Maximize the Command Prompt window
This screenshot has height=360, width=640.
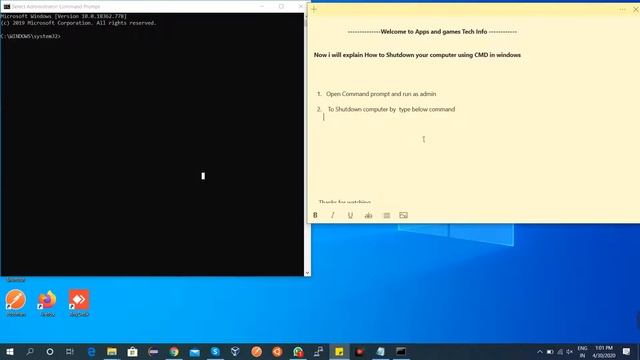point(281,7)
